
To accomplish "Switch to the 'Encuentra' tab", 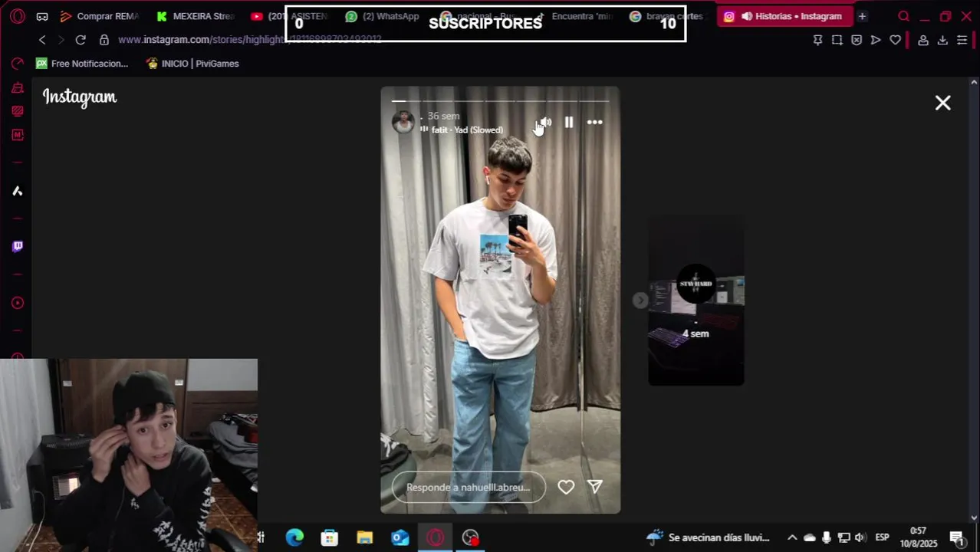I will point(574,16).
